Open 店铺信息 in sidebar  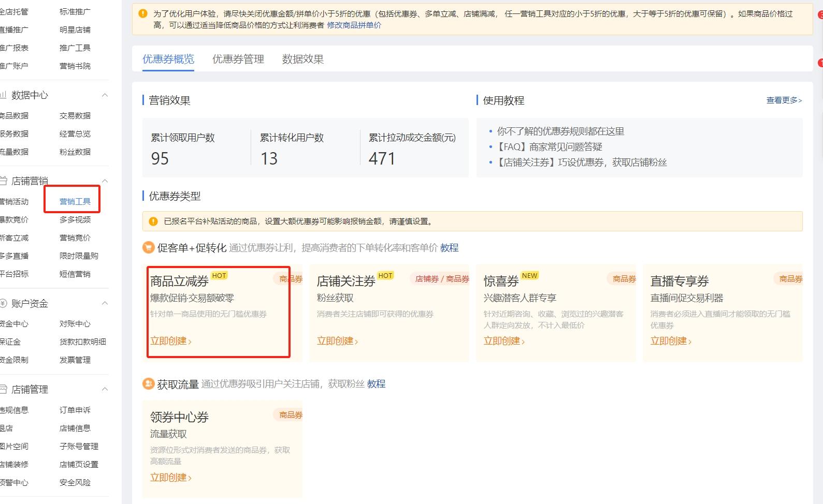[x=75, y=428]
